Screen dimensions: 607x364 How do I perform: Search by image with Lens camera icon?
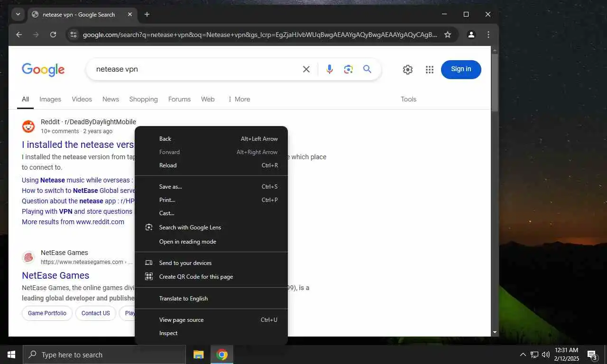pyautogui.click(x=349, y=69)
